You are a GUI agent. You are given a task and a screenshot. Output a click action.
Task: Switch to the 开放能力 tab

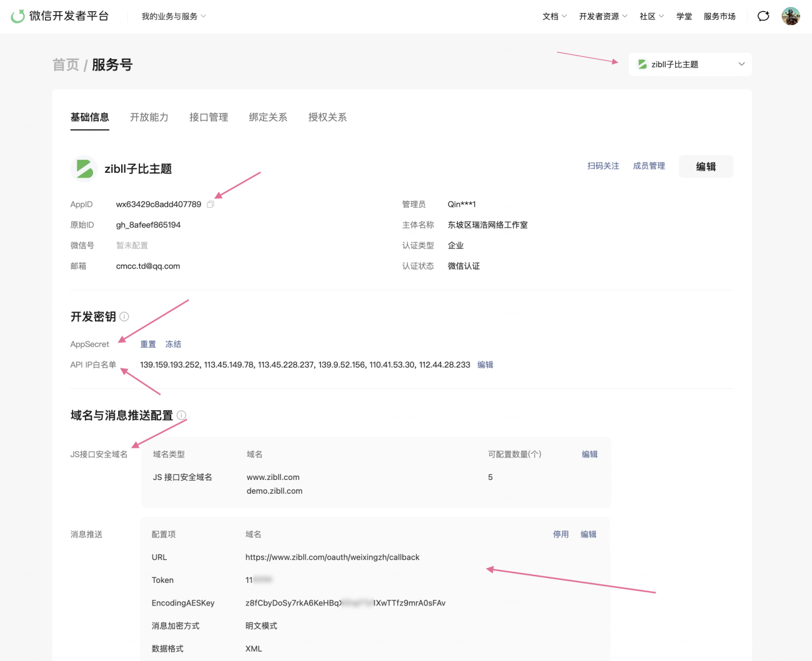[x=149, y=117]
